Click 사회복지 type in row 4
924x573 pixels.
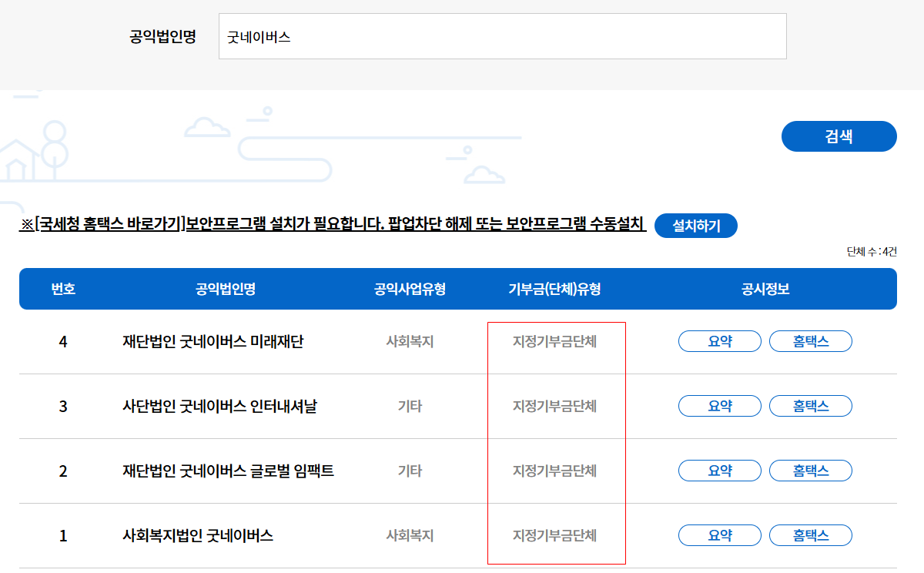click(410, 341)
